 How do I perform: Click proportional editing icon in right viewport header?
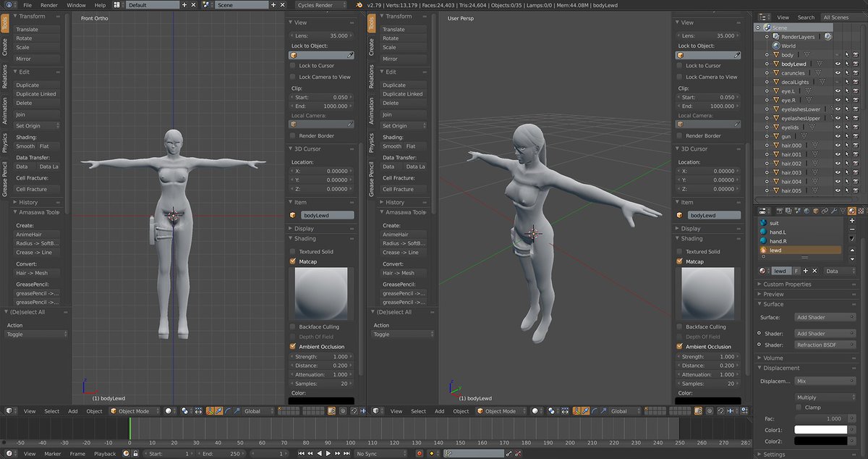[709, 411]
